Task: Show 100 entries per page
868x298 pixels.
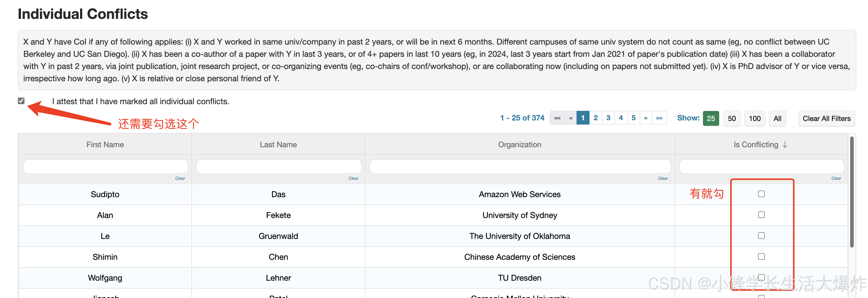Action: 755,118
